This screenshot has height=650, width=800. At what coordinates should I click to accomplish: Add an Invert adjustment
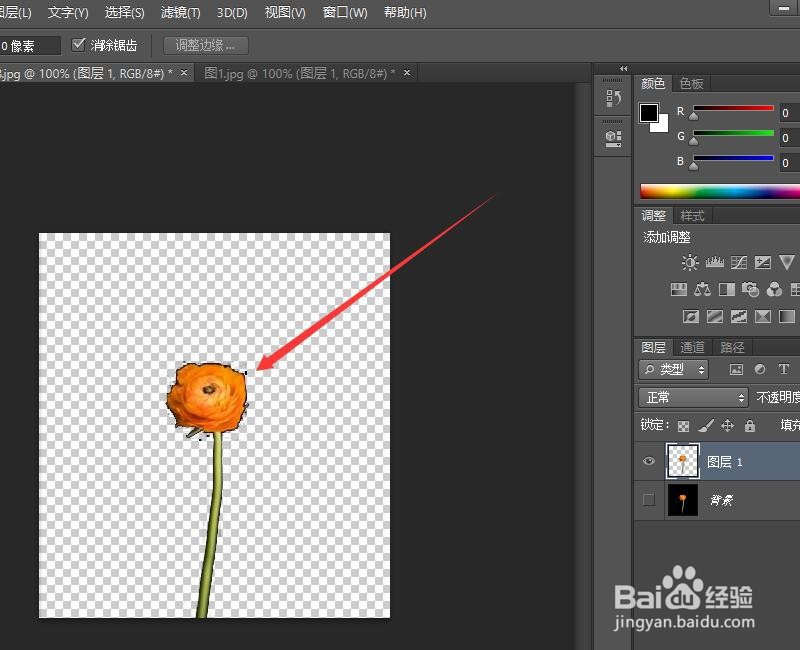click(690, 317)
